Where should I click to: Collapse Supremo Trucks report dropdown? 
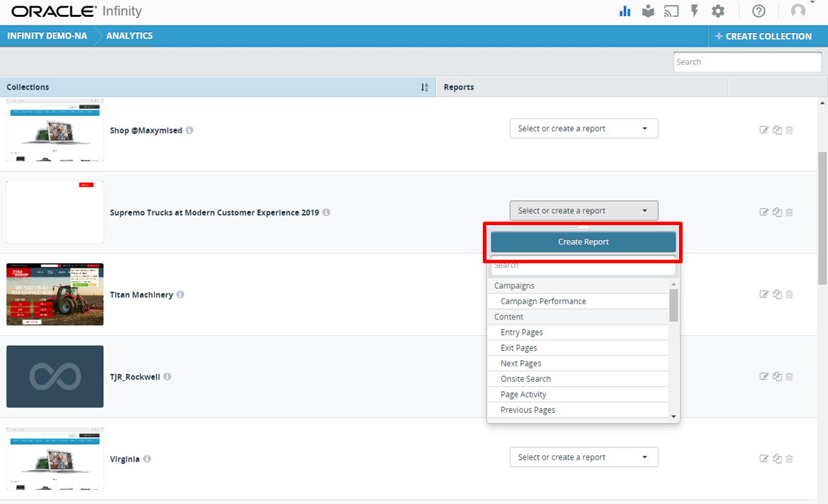pos(584,211)
